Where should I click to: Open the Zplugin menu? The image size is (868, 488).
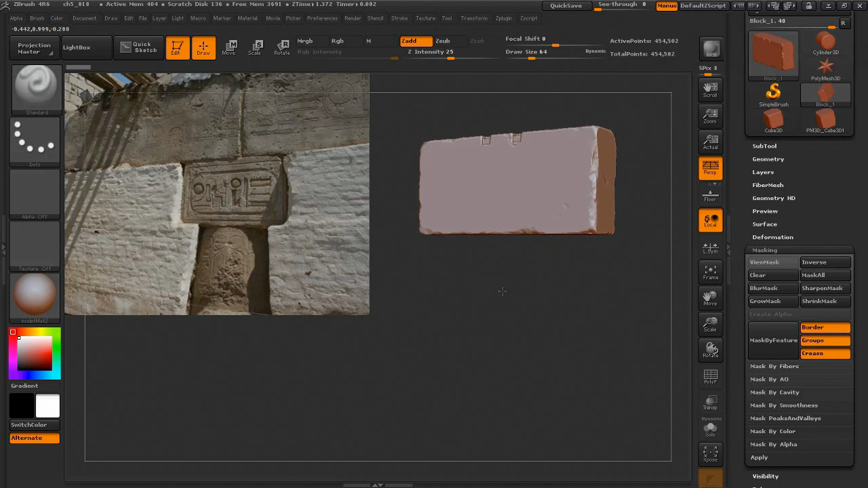[504, 18]
